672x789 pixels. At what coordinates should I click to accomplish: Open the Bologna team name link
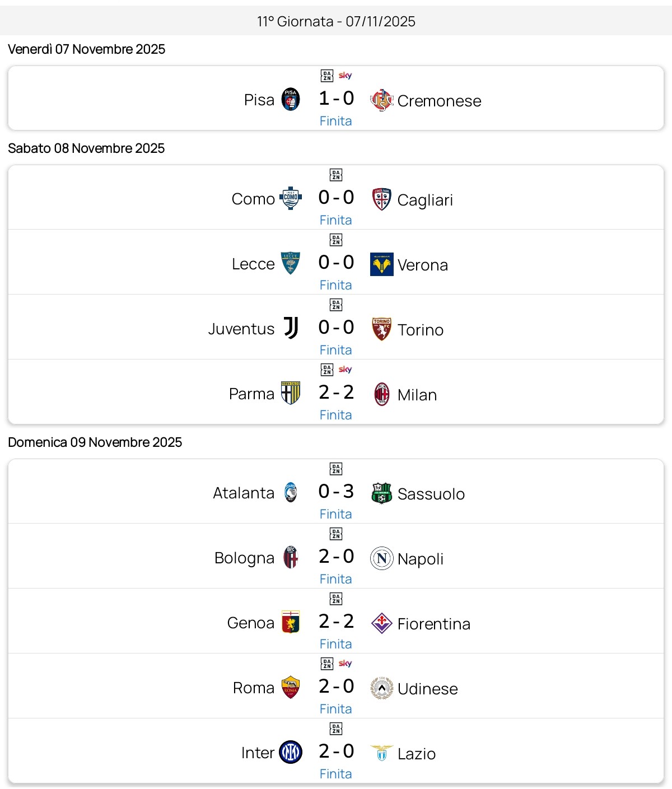tap(244, 558)
